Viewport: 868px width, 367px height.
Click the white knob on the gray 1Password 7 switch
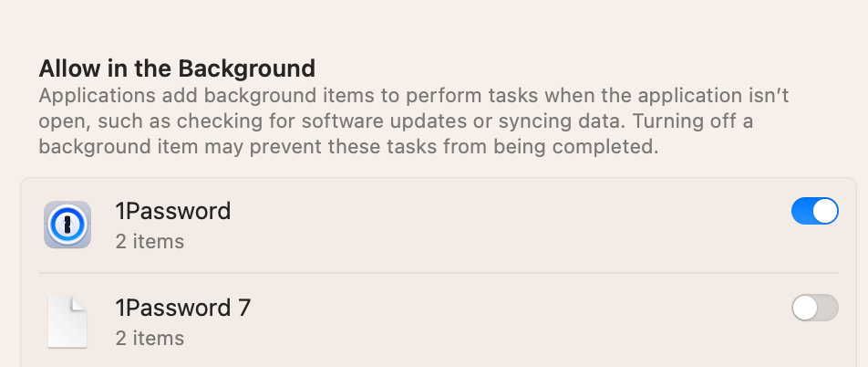(x=805, y=308)
